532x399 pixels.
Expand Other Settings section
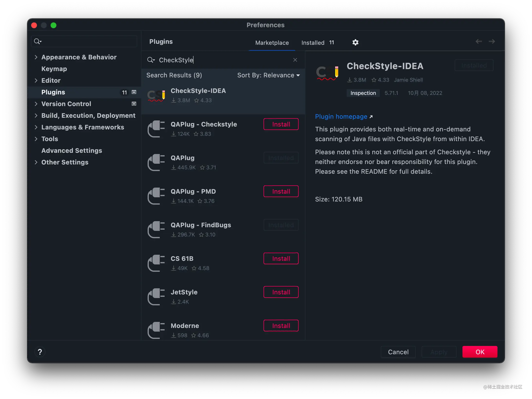click(36, 162)
